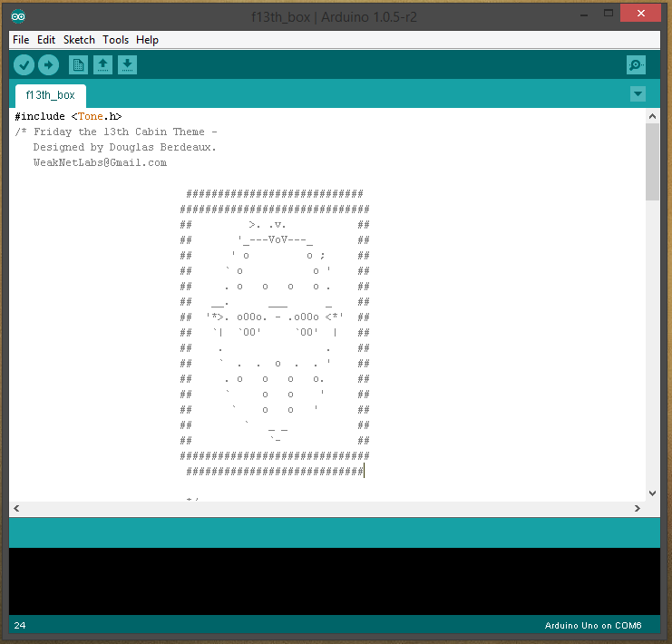Click the Upload arrow button
Viewport: 672px width, 644px height.
(48, 65)
